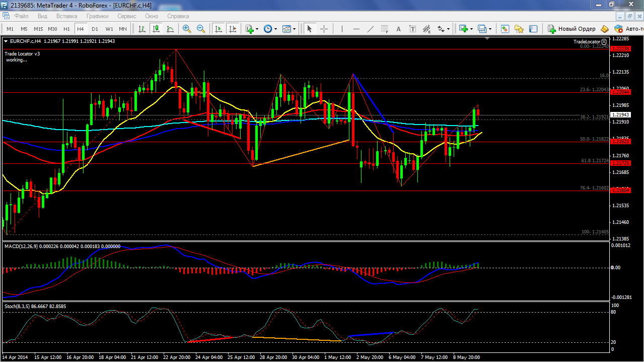Open the MetaEditor book icon
This screenshot has width=644, height=362.
(605, 29)
